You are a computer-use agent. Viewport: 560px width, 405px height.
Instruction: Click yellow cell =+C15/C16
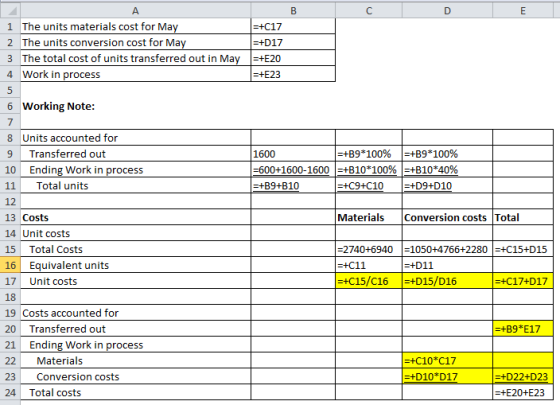point(369,281)
